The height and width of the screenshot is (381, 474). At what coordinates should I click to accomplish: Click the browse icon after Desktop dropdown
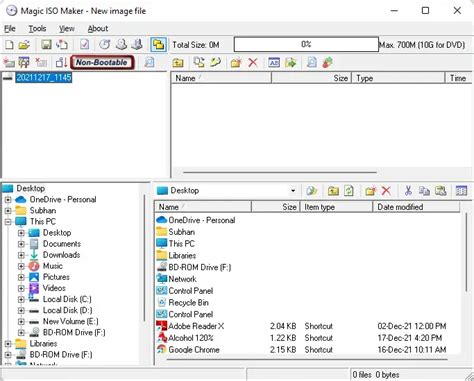point(312,191)
